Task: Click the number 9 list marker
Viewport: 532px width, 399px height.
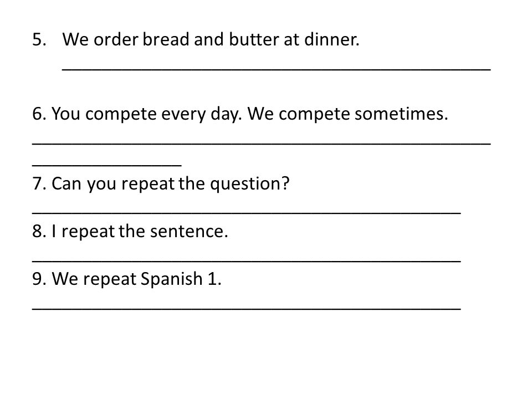Action: pyautogui.click(x=39, y=279)
